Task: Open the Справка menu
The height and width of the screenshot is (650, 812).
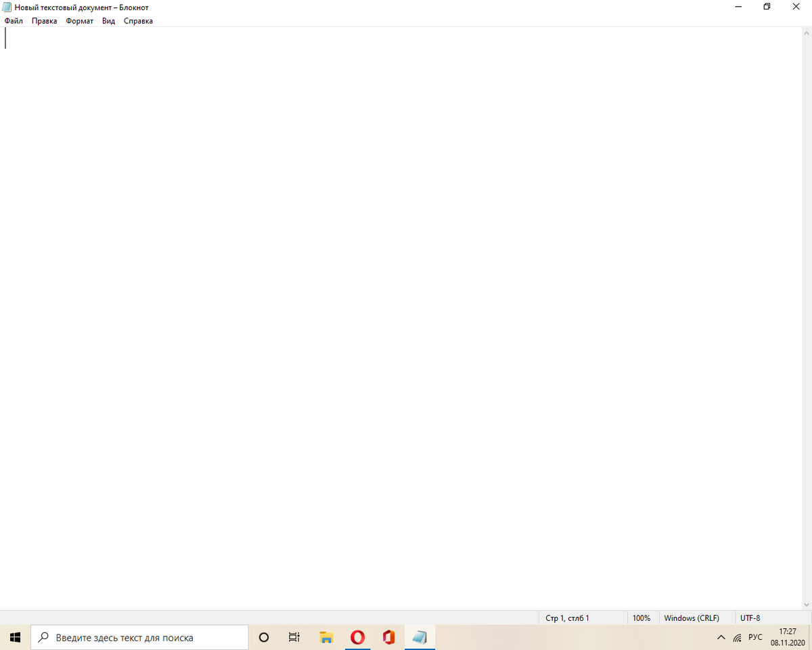Action: point(138,21)
